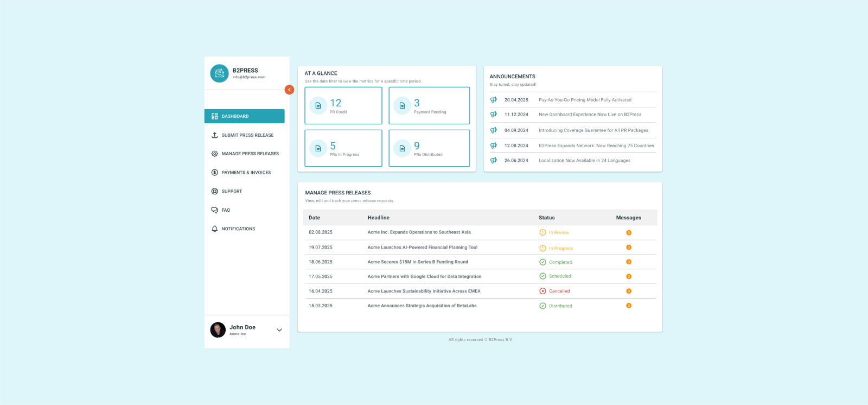Open Manage Press Releases in sidebar
Image resolution: width=868 pixels, height=405 pixels.
coord(250,154)
